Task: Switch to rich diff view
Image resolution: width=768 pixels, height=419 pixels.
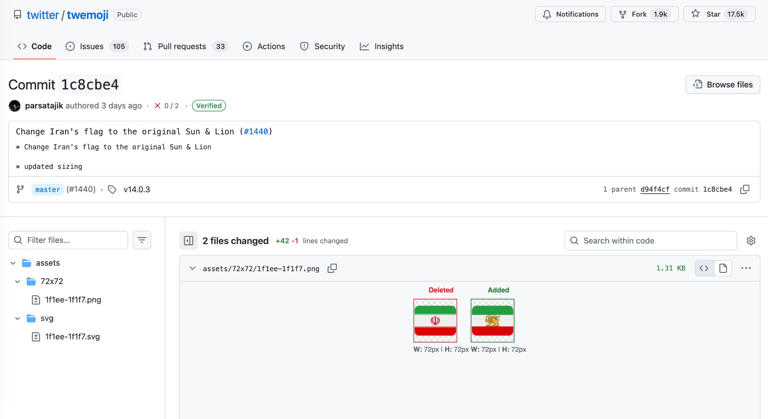Action: pyautogui.click(x=723, y=268)
